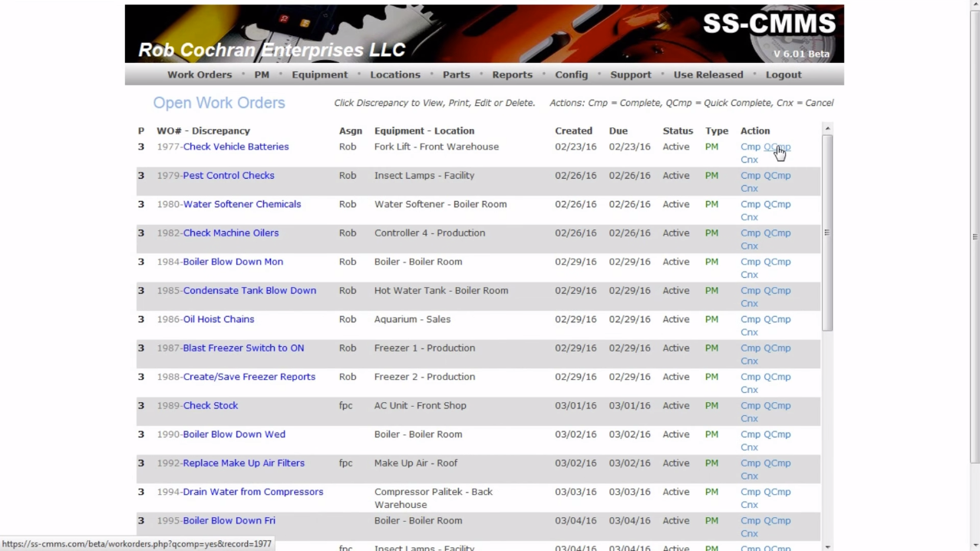Open the PM menu
Viewport: 980px width, 551px height.
click(262, 74)
